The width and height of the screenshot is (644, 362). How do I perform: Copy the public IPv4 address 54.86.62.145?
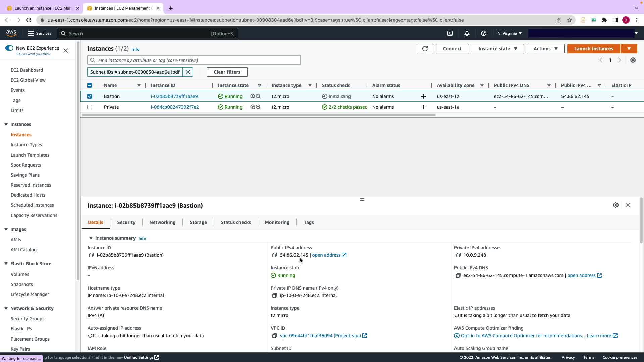click(274, 255)
